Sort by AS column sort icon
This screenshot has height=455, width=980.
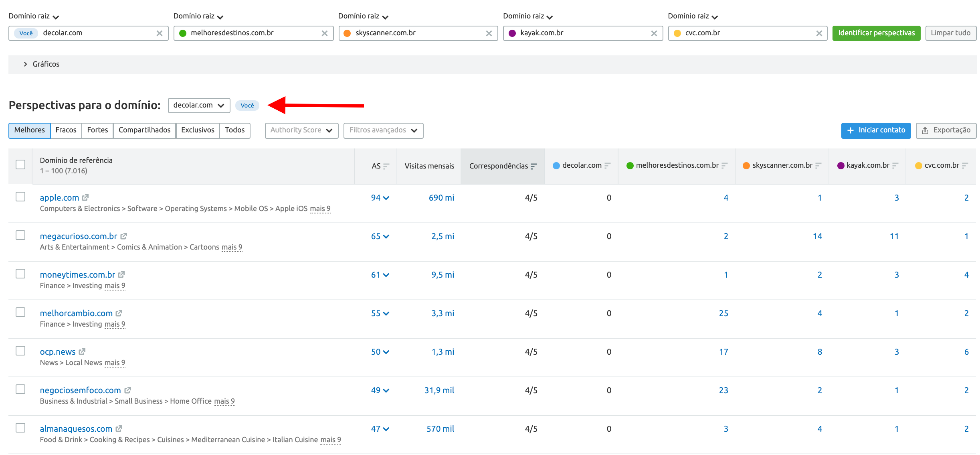pos(386,166)
